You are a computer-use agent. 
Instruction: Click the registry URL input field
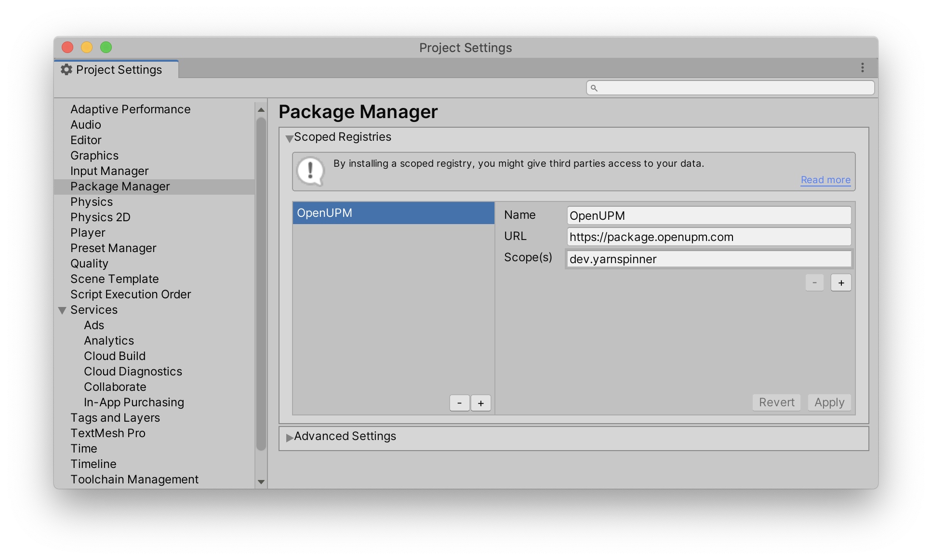tap(708, 237)
